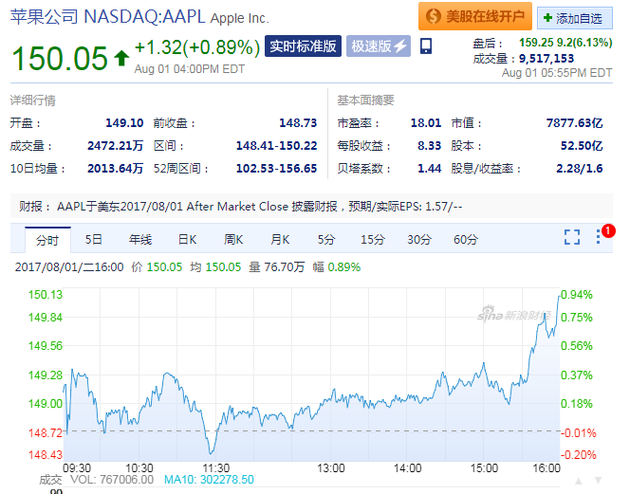Add stock via 添加自选 button
Image resolution: width=630 pixels, height=494 pixels.
click(575, 18)
